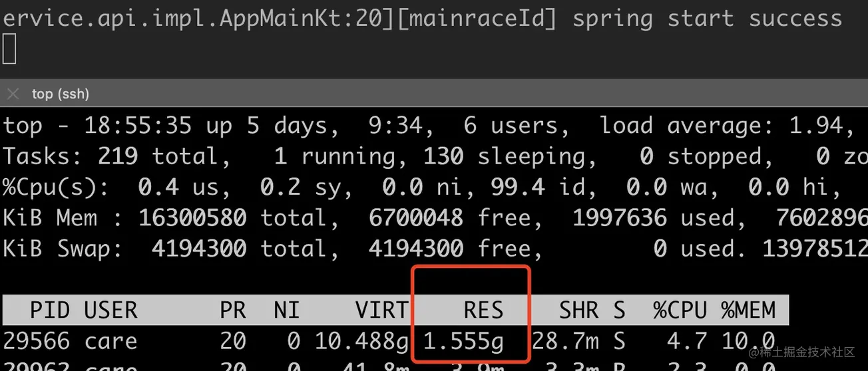This screenshot has height=371, width=868.
Task: Click process ID 29566
Action: click(x=37, y=342)
